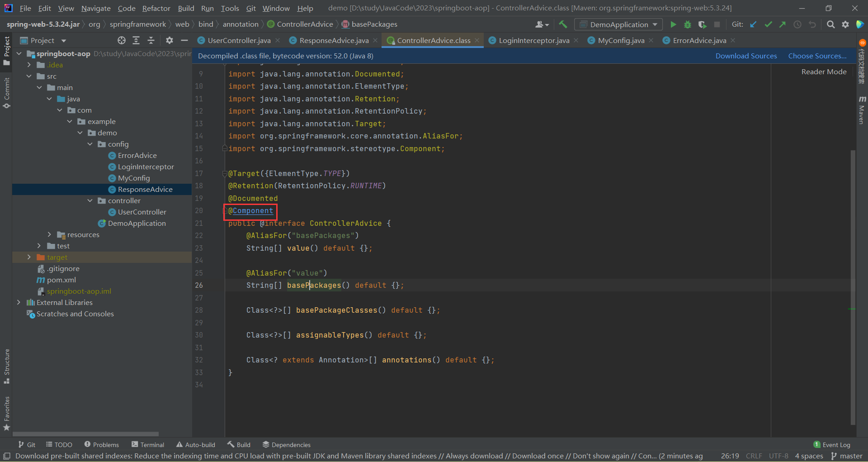The image size is (868, 462).
Task: Open IDE settings gear icon in toolbar
Action: point(845,24)
